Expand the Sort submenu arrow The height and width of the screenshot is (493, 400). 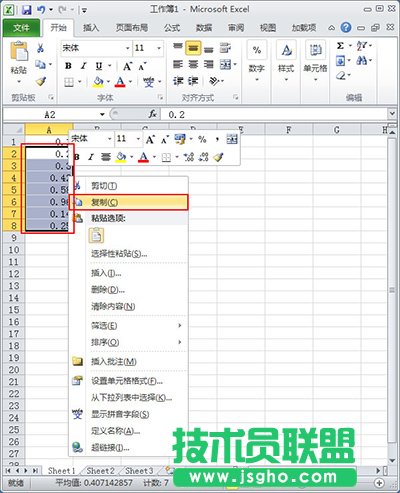pos(180,342)
